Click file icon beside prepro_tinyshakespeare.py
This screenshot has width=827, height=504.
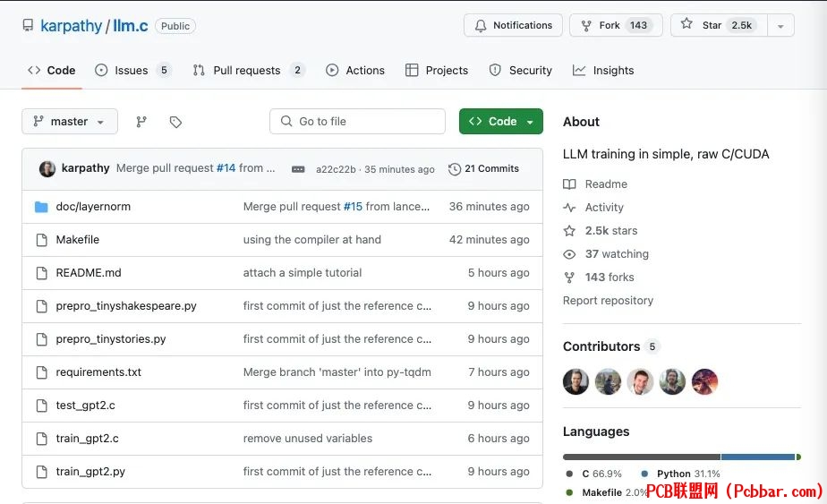pyautogui.click(x=42, y=306)
